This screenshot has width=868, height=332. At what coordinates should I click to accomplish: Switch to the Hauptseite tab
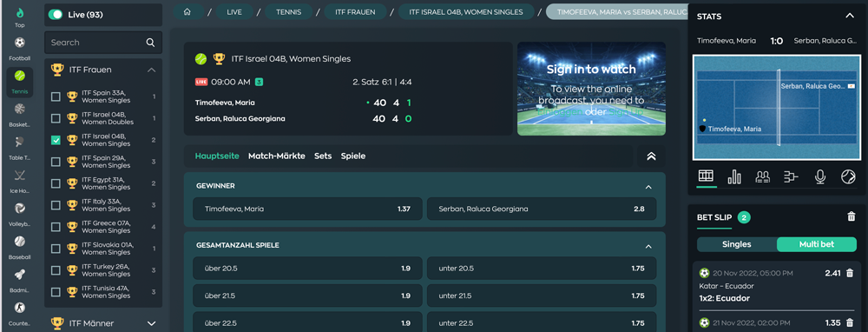click(217, 156)
